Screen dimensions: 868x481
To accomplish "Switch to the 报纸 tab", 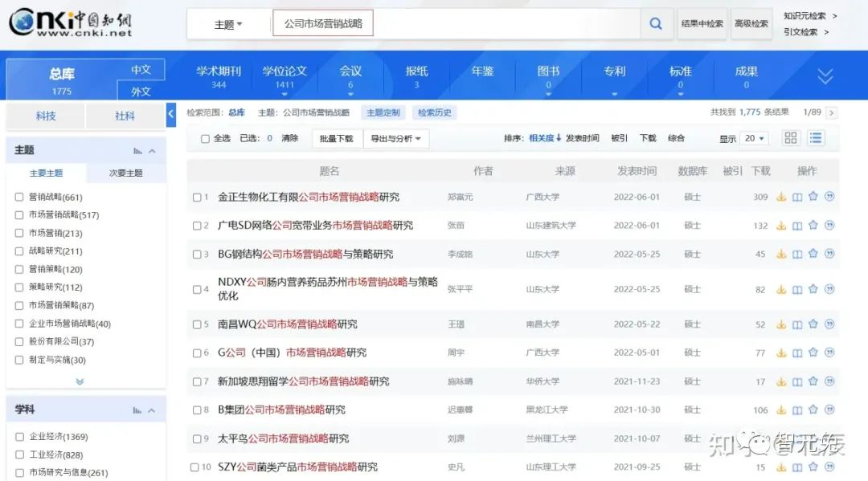I will coord(416,75).
